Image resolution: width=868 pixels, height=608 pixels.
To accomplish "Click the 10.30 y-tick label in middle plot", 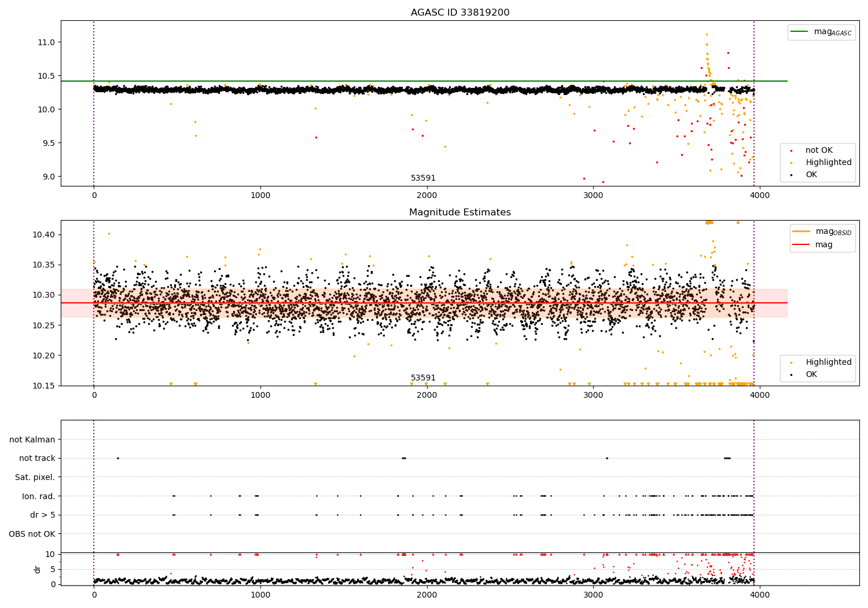I will (45, 295).
